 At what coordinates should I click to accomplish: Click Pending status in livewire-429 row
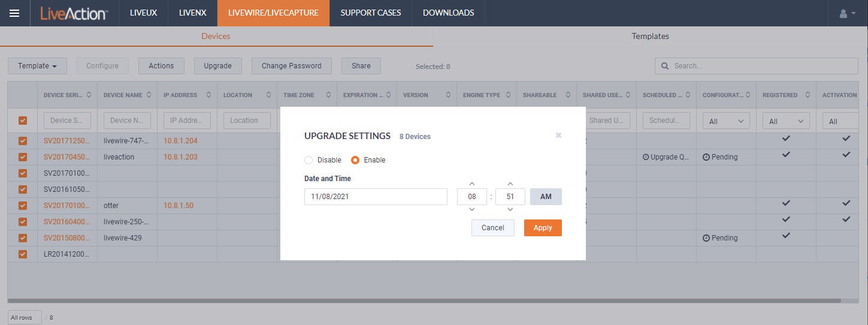(720, 238)
